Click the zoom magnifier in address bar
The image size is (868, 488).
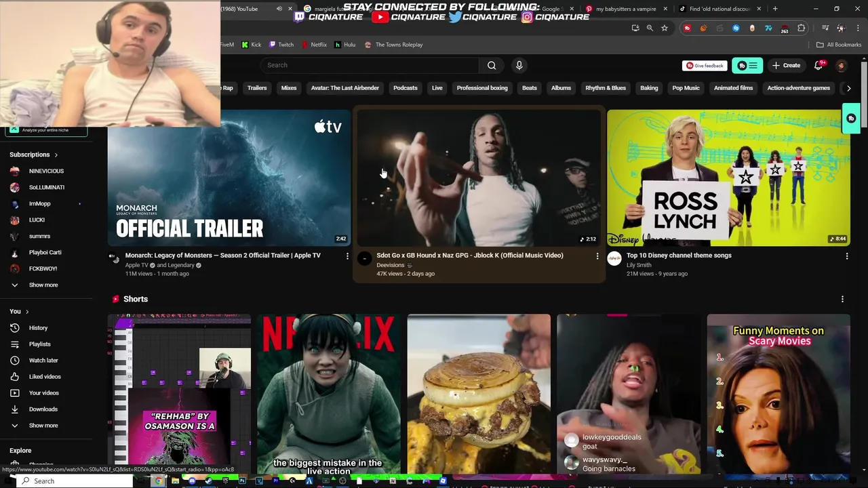(x=650, y=28)
